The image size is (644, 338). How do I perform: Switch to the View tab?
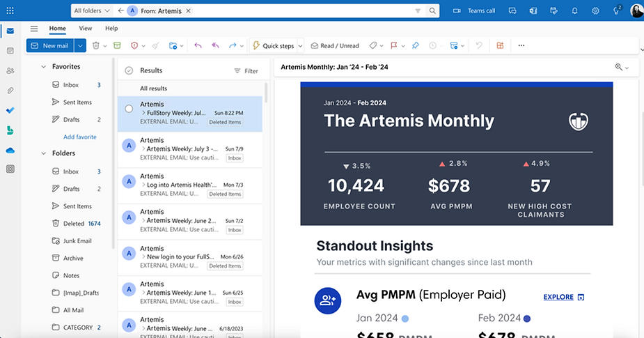tap(86, 29)
